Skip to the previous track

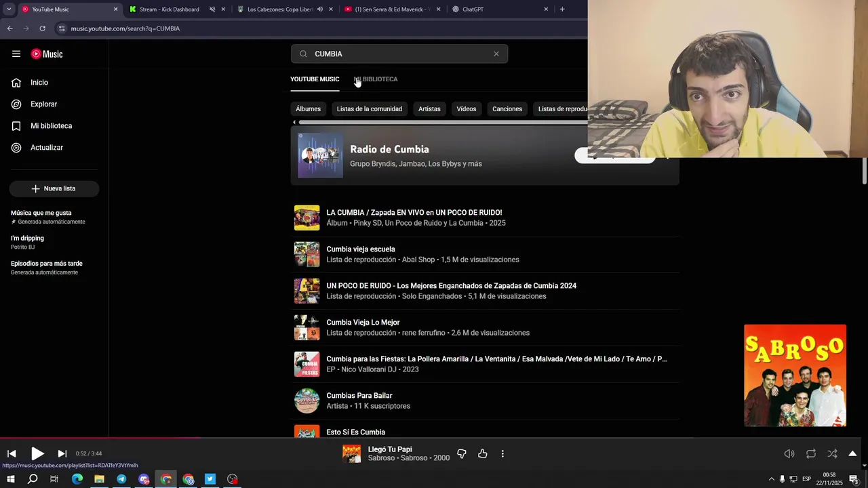[12, 454]
